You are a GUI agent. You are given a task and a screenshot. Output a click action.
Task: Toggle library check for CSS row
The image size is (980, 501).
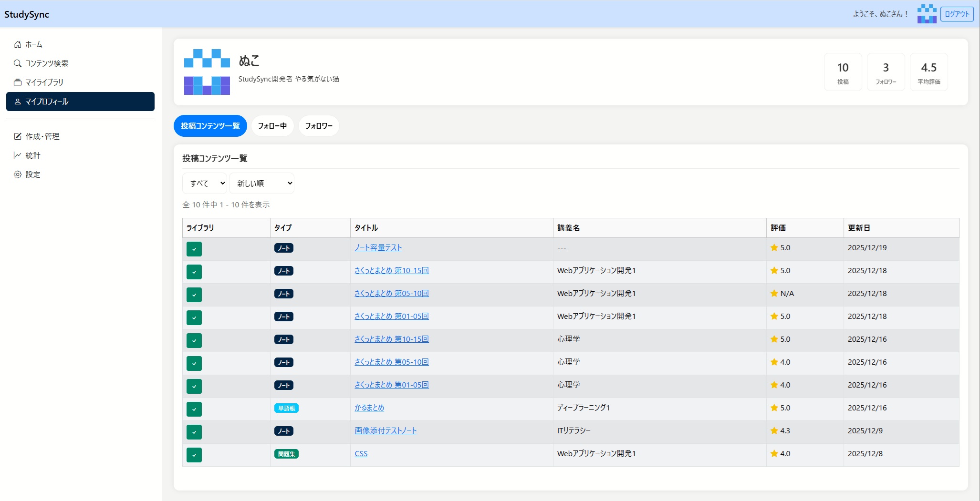point(194,455)
